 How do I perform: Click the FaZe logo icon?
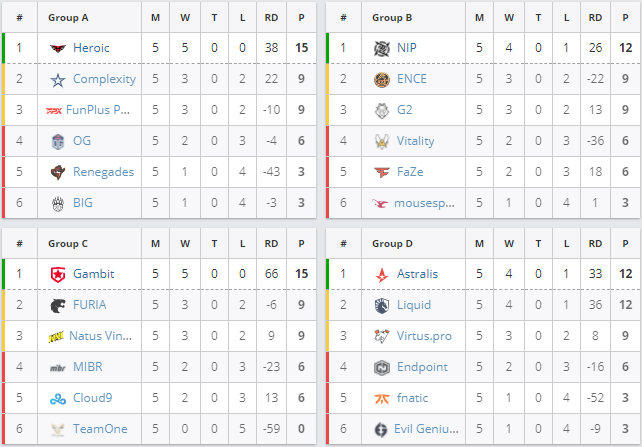coord(382,172)
